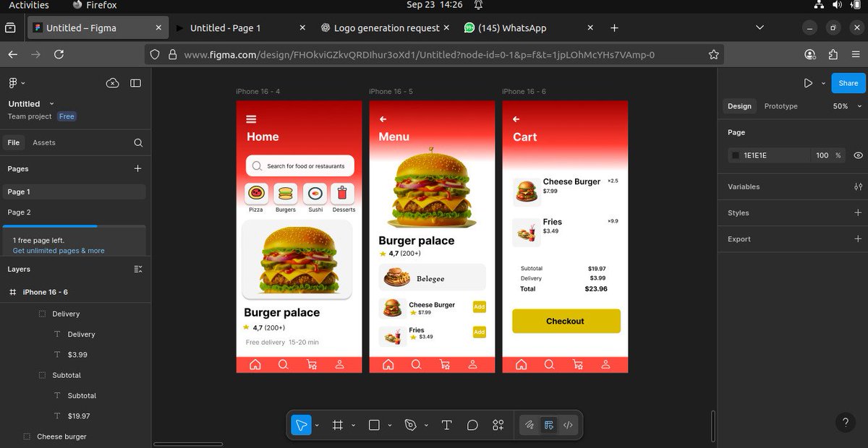The image size is (868, 448).
Task: Open the Variables settings icon
Action: point(858,186)
